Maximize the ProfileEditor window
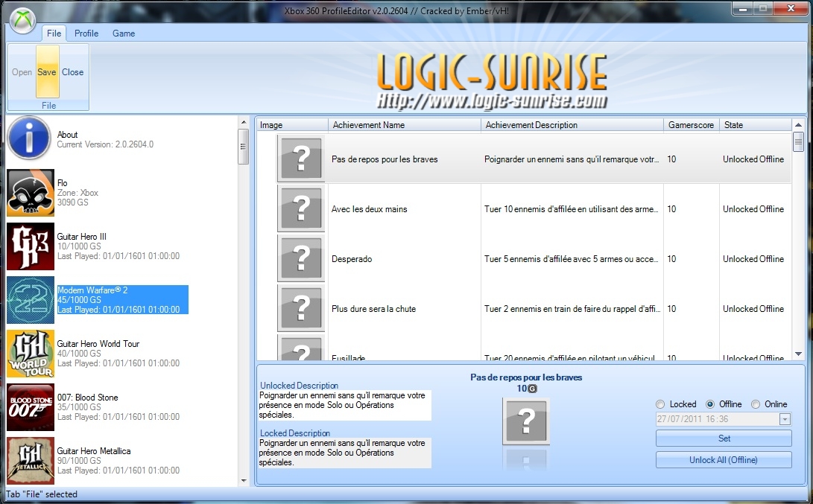The width and height of the screenshot is (813, 504). pos(763,9)
